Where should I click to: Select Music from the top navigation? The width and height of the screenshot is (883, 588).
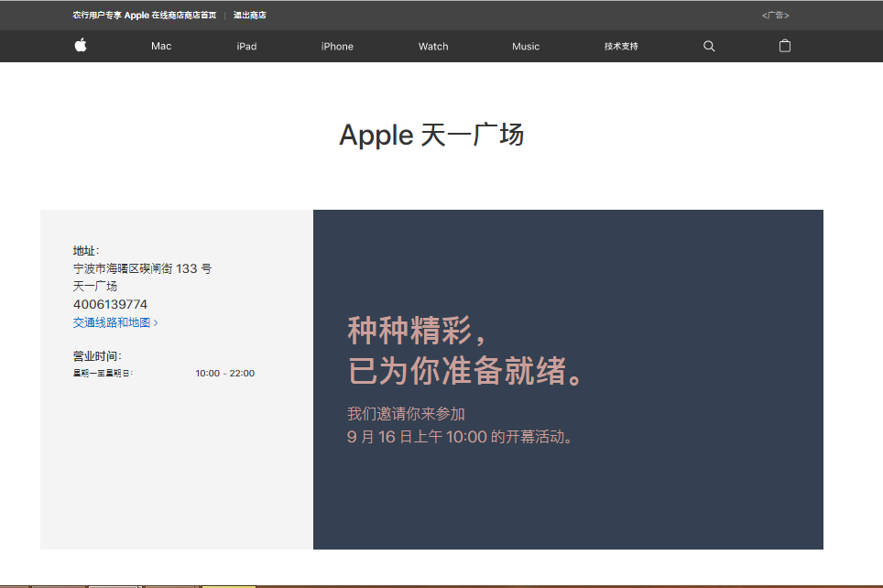coord(525,46)
